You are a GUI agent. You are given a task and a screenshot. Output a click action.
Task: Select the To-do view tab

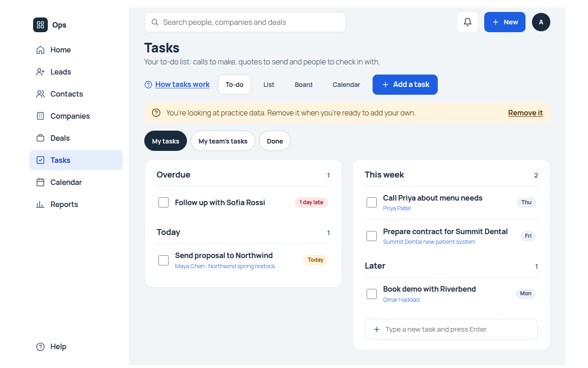(234, 85)
